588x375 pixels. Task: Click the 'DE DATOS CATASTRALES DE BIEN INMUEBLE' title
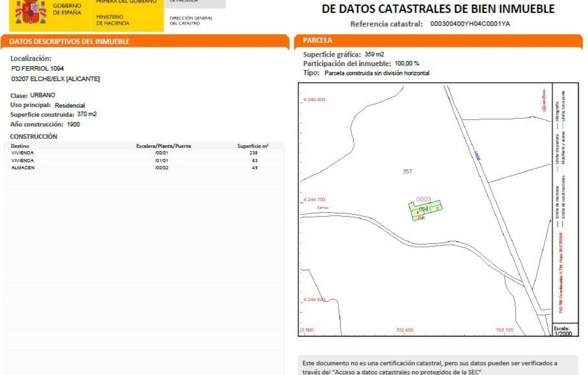[438, 9]
